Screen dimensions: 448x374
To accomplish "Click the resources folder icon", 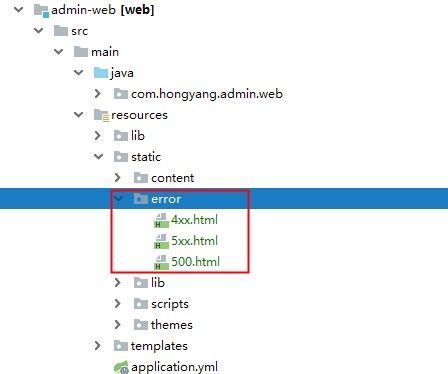I will point(101,115).
